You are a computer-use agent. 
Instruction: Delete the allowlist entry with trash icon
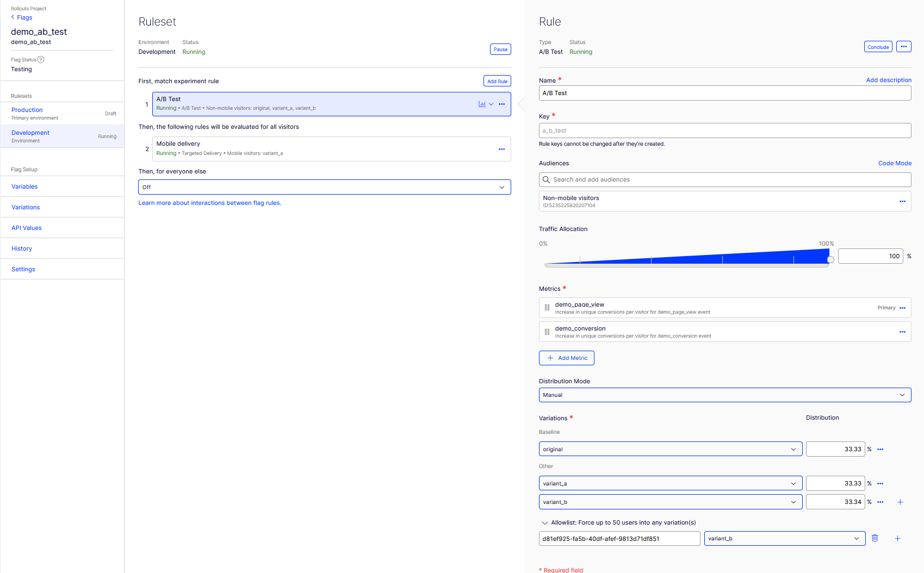point(875,538)
